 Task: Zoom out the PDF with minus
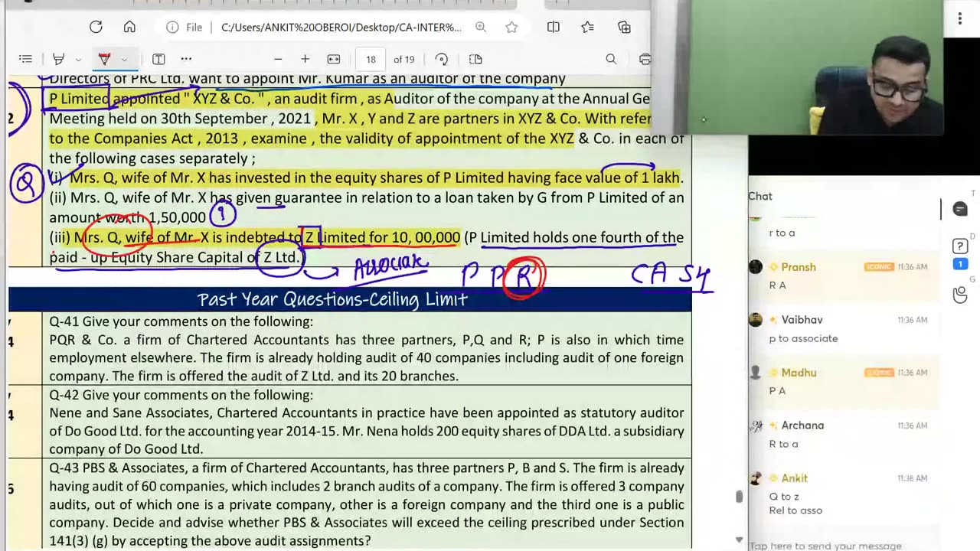pos(278,59)
